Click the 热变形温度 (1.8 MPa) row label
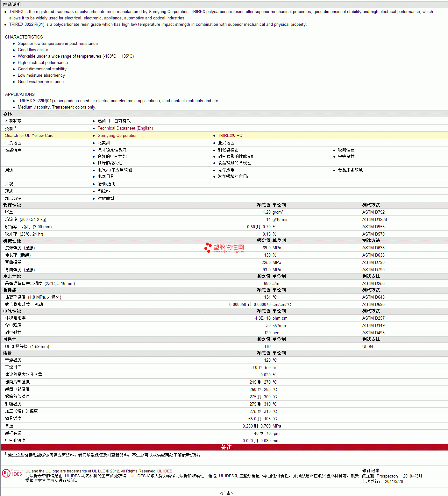 pyautogui.click(x=33, y=297)
